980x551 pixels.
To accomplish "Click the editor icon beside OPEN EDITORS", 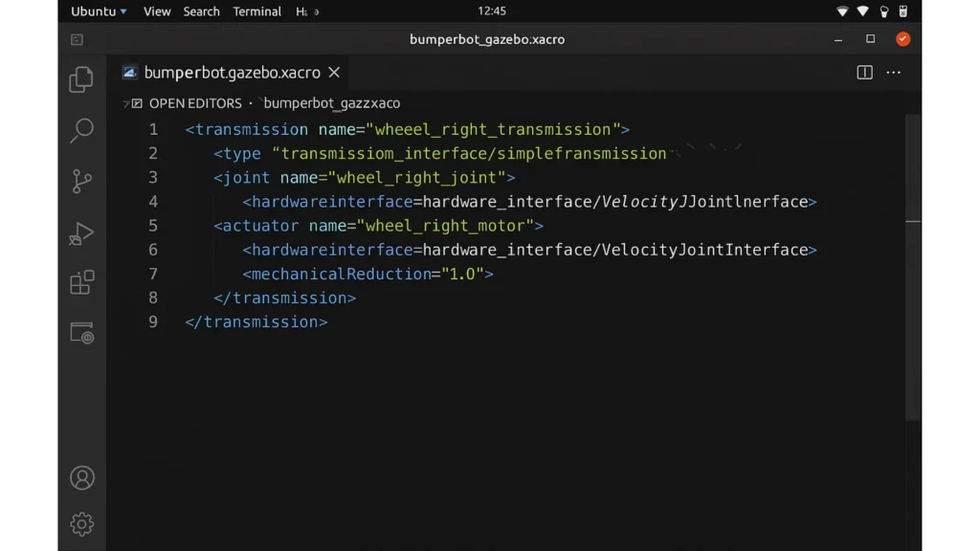I will point(137,103).
